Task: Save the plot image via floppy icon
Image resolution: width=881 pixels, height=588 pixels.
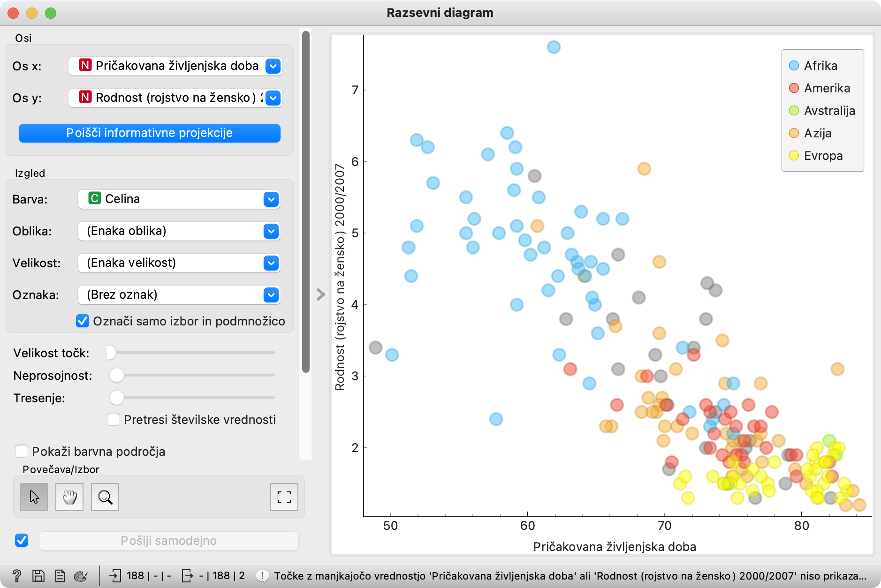Action: tap(38, 576)
